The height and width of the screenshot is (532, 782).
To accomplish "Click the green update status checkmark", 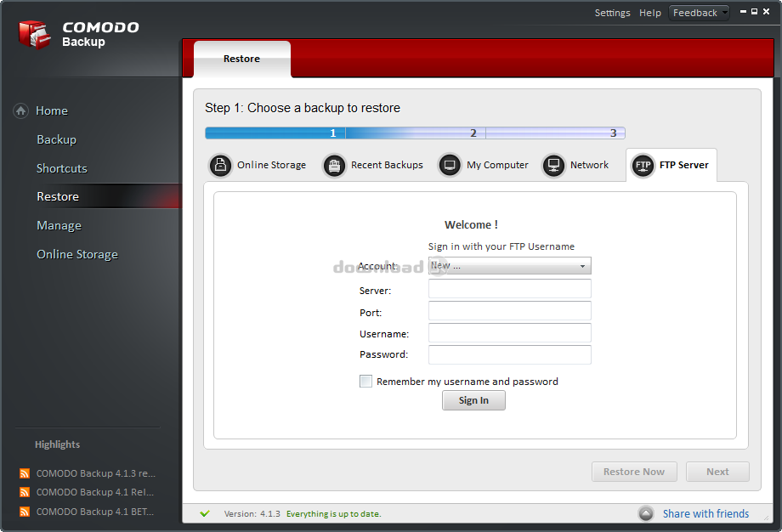I will coord(204,513).
